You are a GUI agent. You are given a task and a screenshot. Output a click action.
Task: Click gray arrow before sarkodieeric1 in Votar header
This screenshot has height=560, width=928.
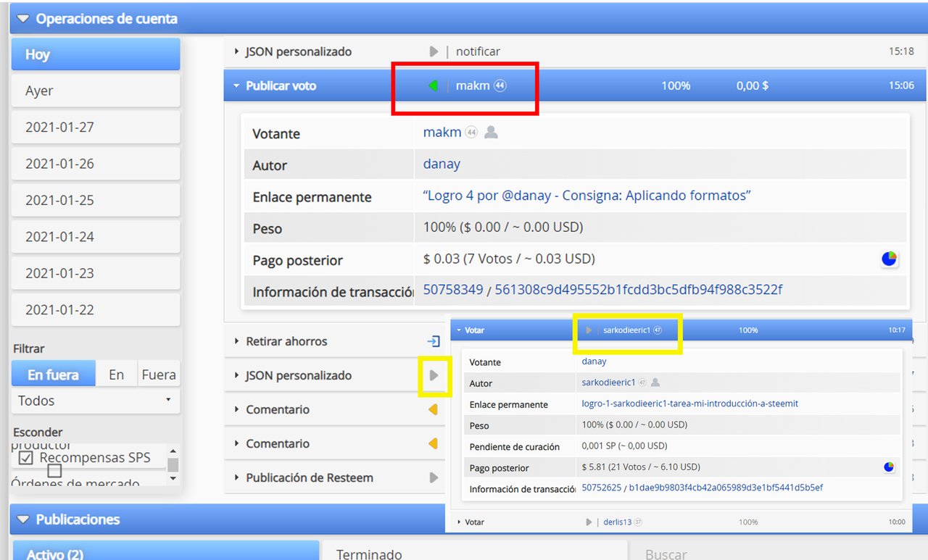point(589,330)
